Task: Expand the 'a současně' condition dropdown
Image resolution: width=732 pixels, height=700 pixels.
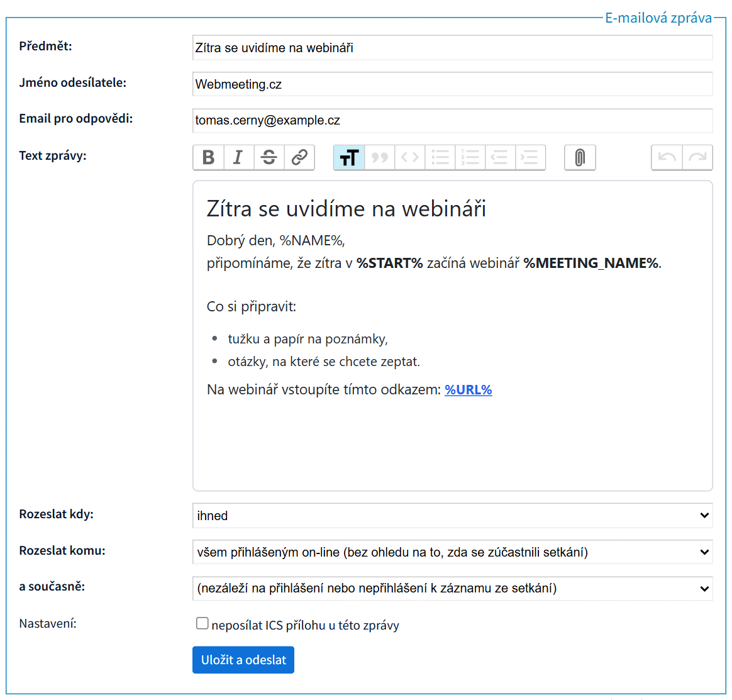Action: pos(452,589)
